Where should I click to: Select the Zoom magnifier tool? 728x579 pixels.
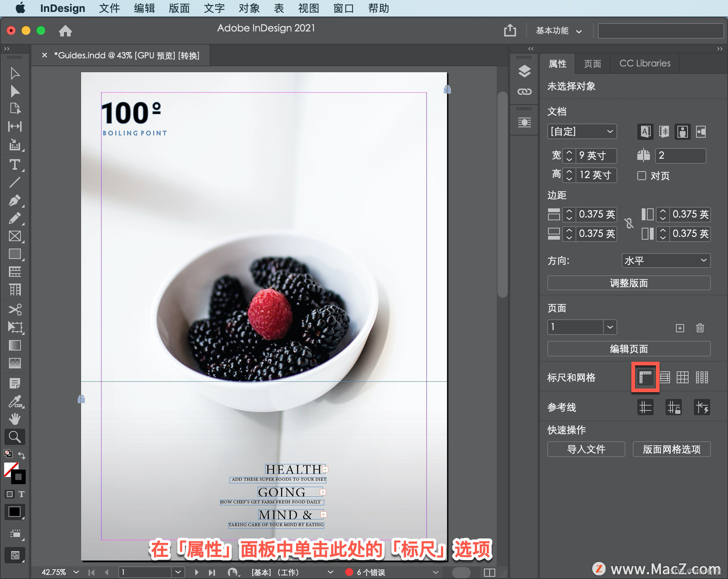tap(15, 437)
